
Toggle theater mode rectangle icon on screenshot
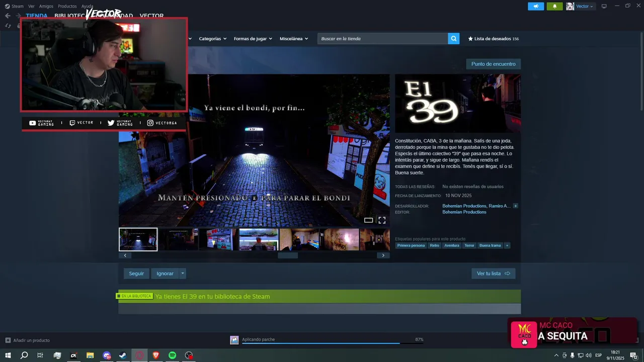pyautogui.click(x=368, y=220)
